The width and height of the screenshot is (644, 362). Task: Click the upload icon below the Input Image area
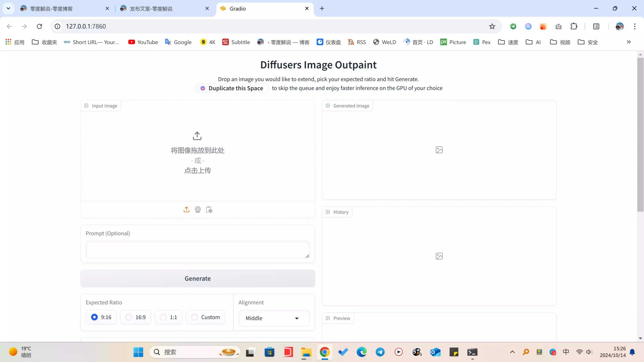pyautogui.click(x=186, y=209)
